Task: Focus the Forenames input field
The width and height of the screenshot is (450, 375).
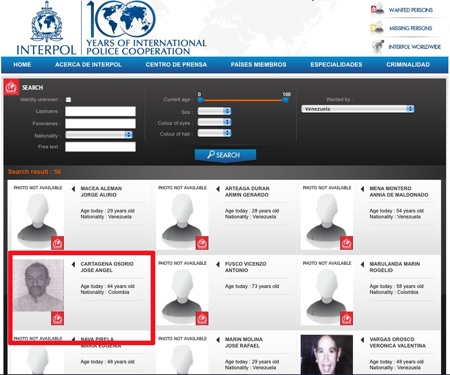Action: point(100,124)
